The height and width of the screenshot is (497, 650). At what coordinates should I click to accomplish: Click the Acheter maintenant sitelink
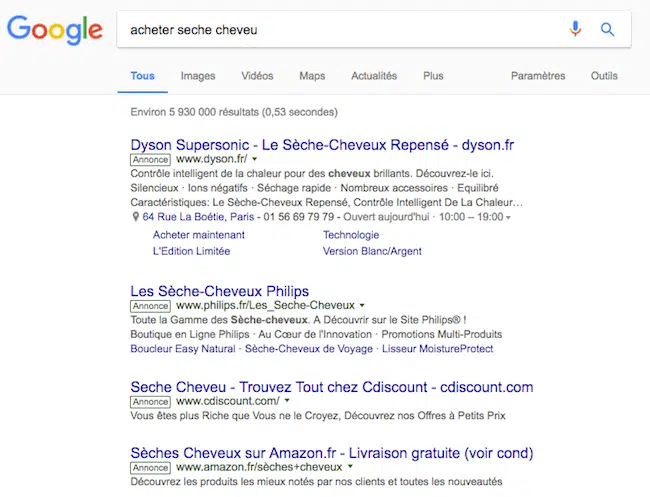click(x=199, y=235)
